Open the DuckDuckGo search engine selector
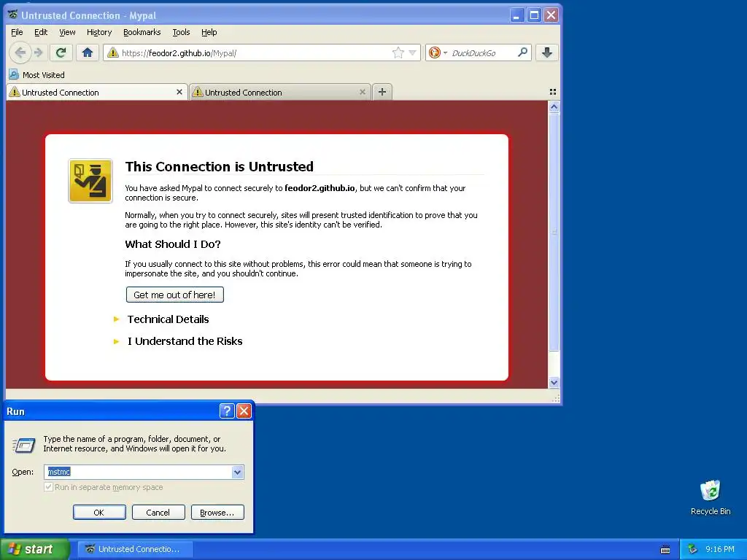Screen dimensions: 747x560 437,52
